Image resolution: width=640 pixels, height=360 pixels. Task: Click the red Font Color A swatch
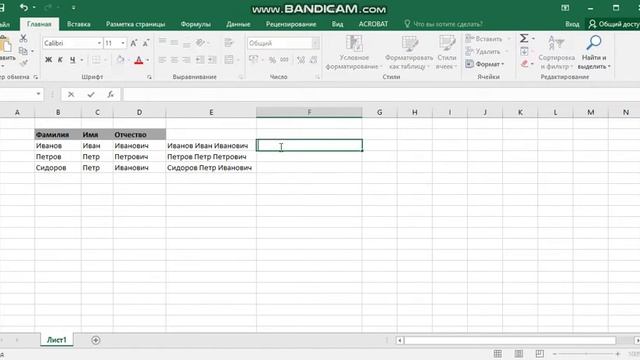(x=139, y=60)
